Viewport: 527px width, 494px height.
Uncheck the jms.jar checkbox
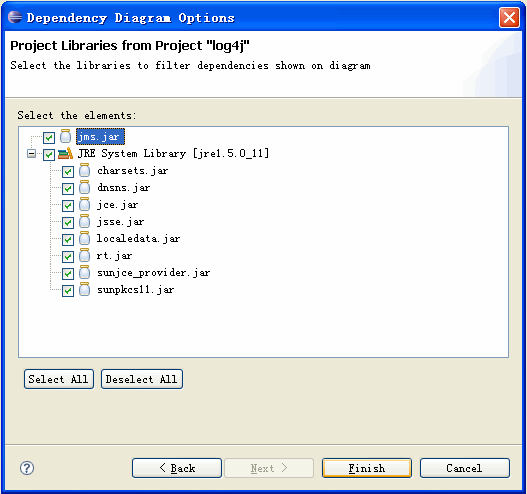(49, 137)
